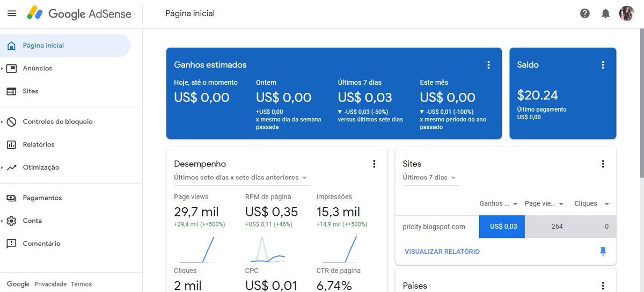
Task: Expand the Controles de bloqueio submenu arrow
Action: 2,122
